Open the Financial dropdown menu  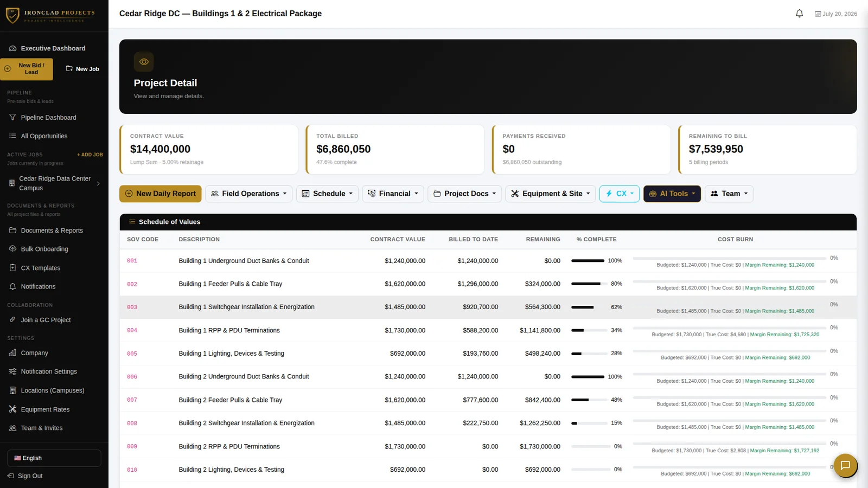point(393,194)
